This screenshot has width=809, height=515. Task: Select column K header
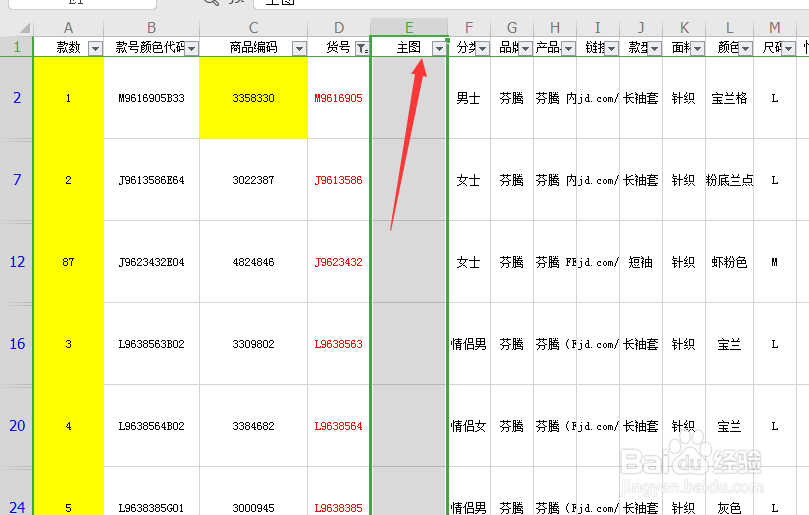point(684,27)
